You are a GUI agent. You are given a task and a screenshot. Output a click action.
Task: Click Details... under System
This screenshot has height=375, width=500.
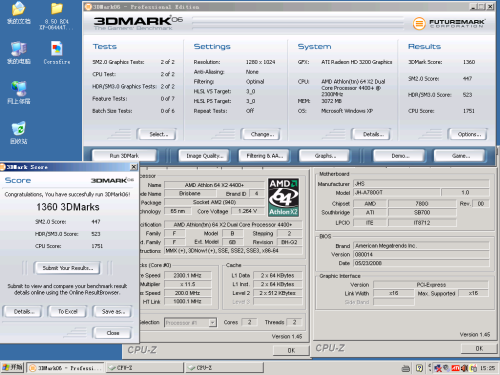[x=371, y=134]
